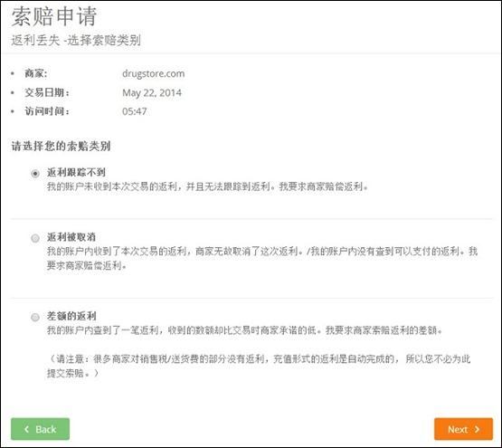Click the 请选择您的索赔类别 prompt text
Viewport: 502px width, 448px height.
[x=61, y=146]
